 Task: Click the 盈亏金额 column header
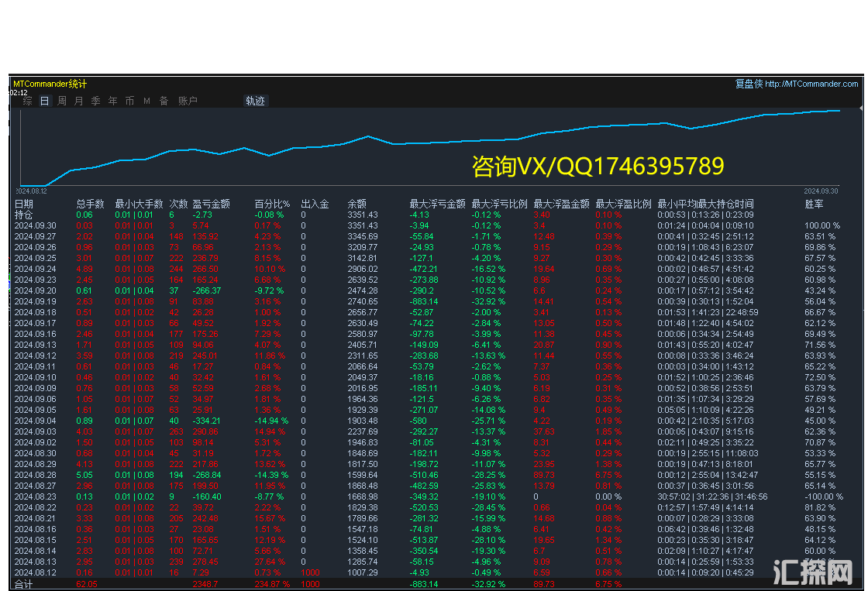[211, 204]
